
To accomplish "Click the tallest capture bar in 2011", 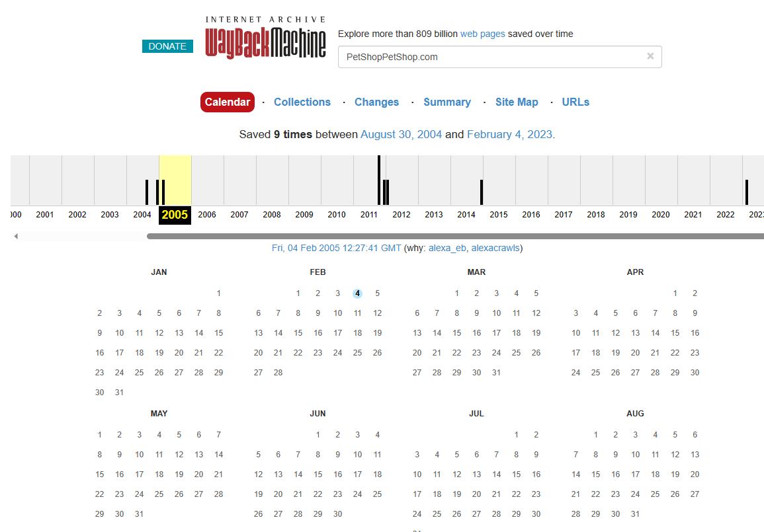I will 379,180.
